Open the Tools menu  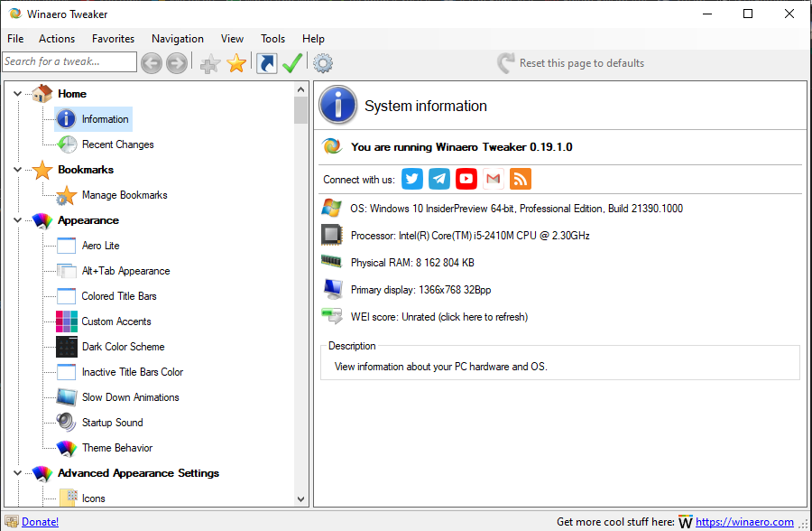click(272, 38)
